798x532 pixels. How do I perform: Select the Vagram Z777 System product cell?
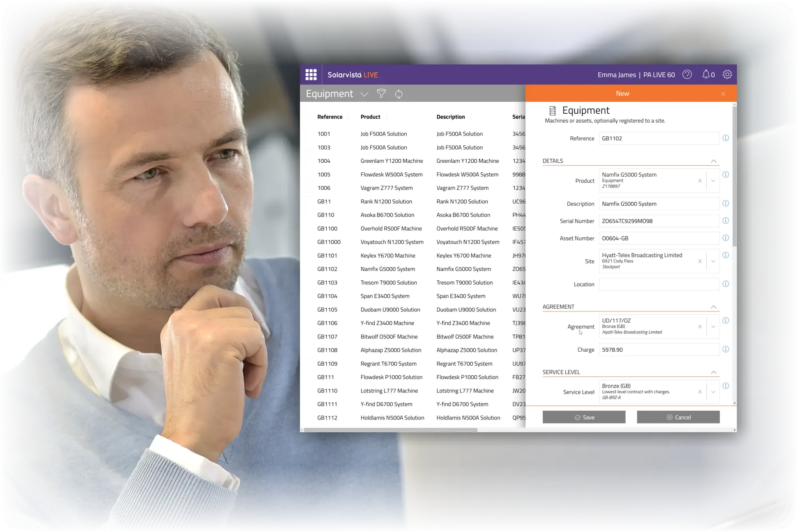387,188
